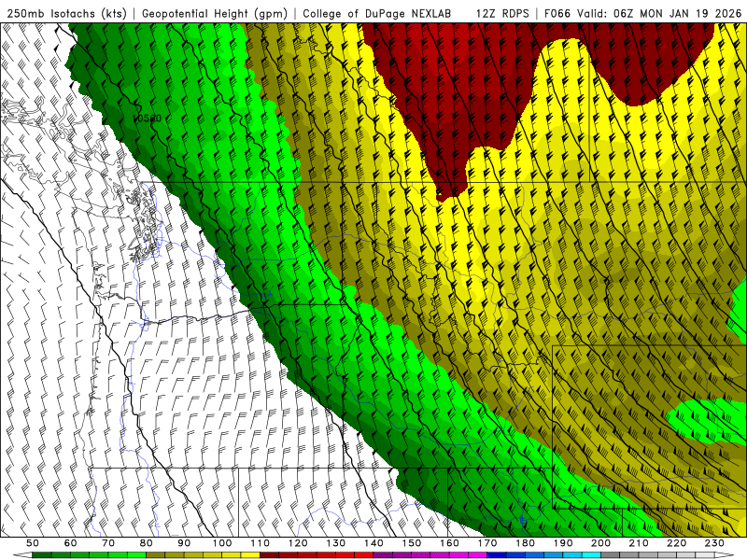Screen dimensions: 747x560
Task: Click the 110 label on color scale
Action: (x=261, y=543)
